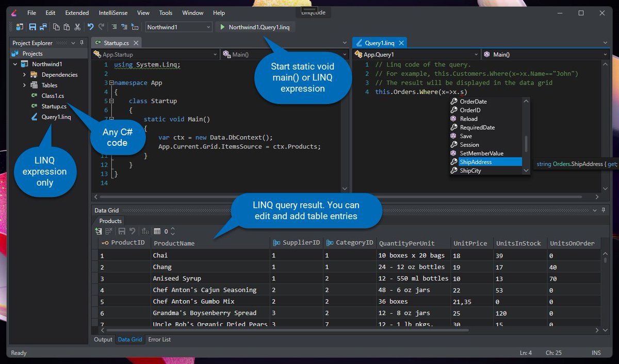
Task: Click the Chai product name cell
Action: click(x=210, y=255)
